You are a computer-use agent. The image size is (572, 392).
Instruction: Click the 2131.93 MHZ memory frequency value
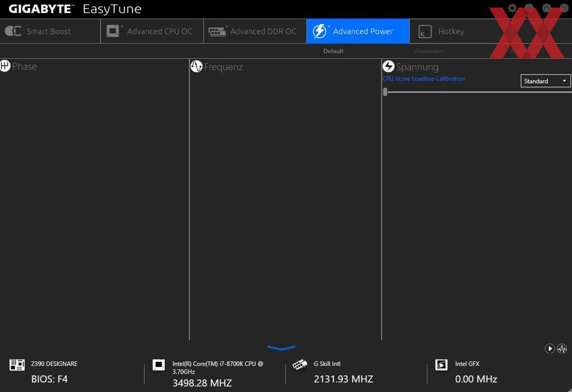click(343, 379)
